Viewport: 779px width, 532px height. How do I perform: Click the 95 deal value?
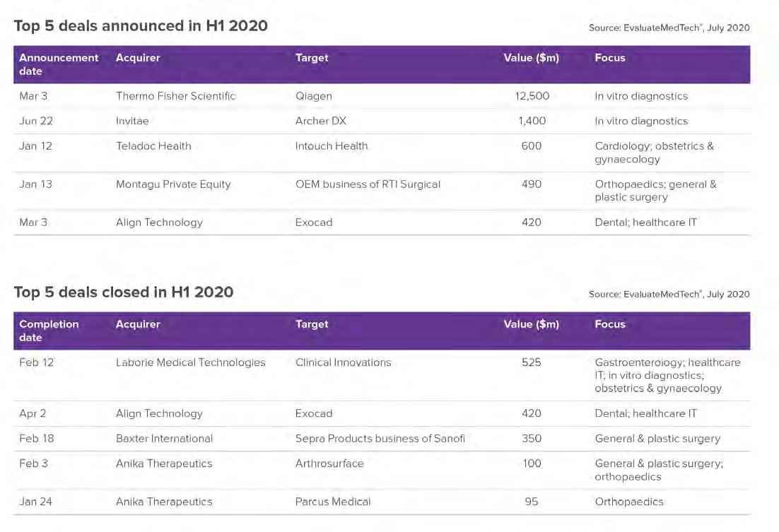pyautogui.click(x=532, y=502)
